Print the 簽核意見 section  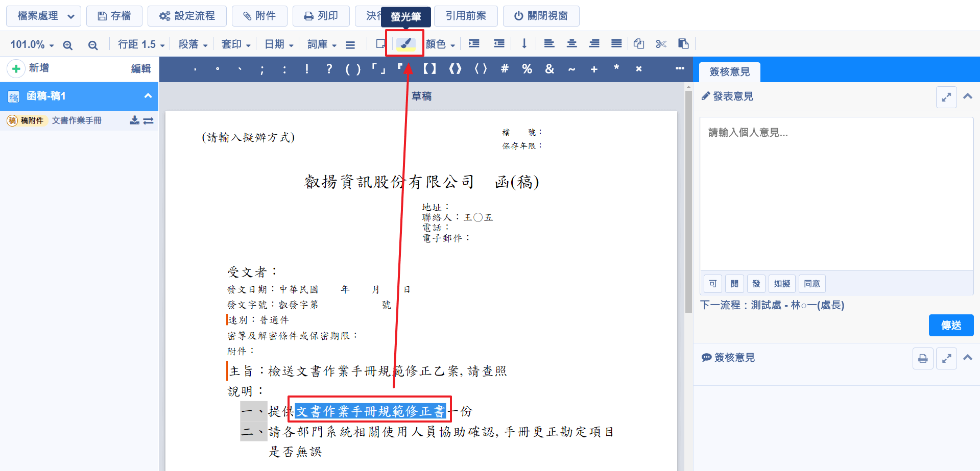tap(922, 358)
